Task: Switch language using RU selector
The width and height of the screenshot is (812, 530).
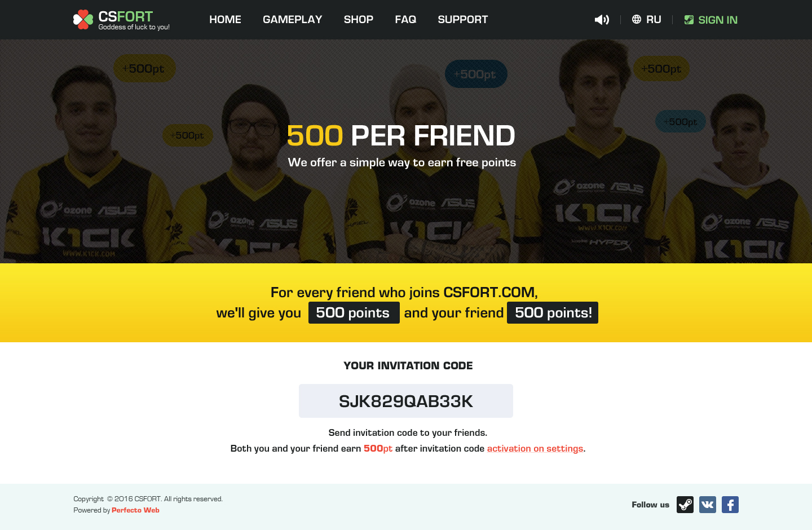Action: pos(654,20)
